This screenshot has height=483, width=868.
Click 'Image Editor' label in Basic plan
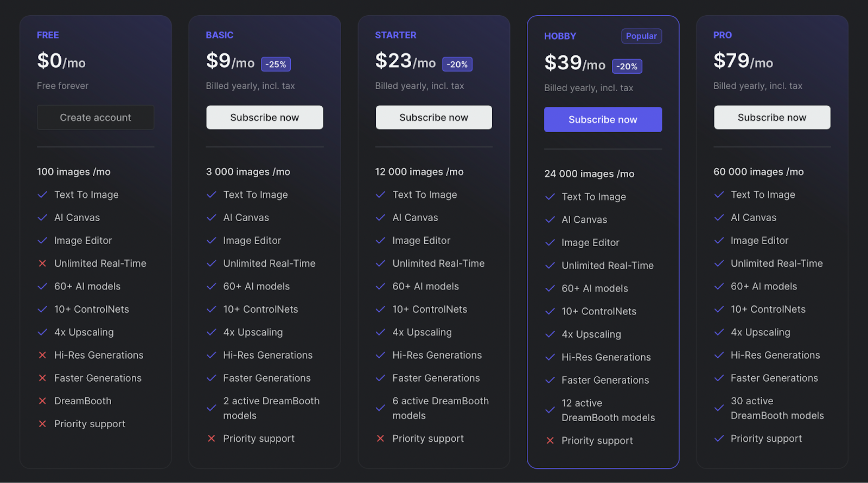coord(252,241)
